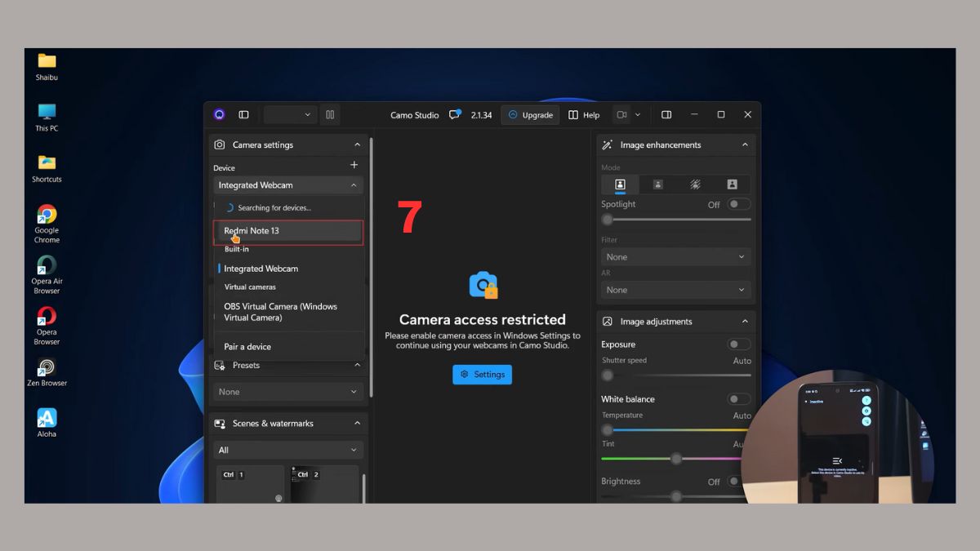
Task: Click the blue Settings button
Action: pyautogui.click(x=482, y=375)
